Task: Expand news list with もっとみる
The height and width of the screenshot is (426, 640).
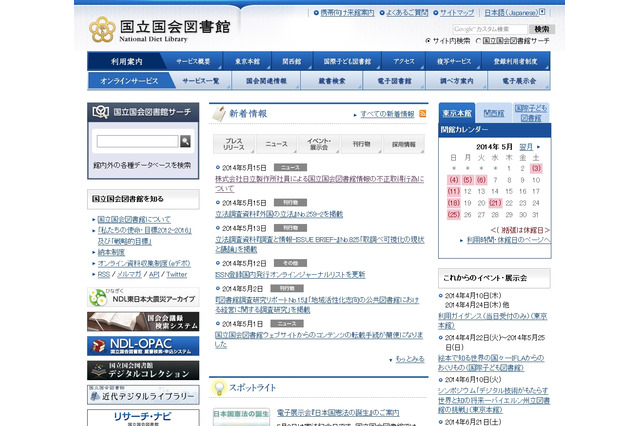Action: point(408,358)
